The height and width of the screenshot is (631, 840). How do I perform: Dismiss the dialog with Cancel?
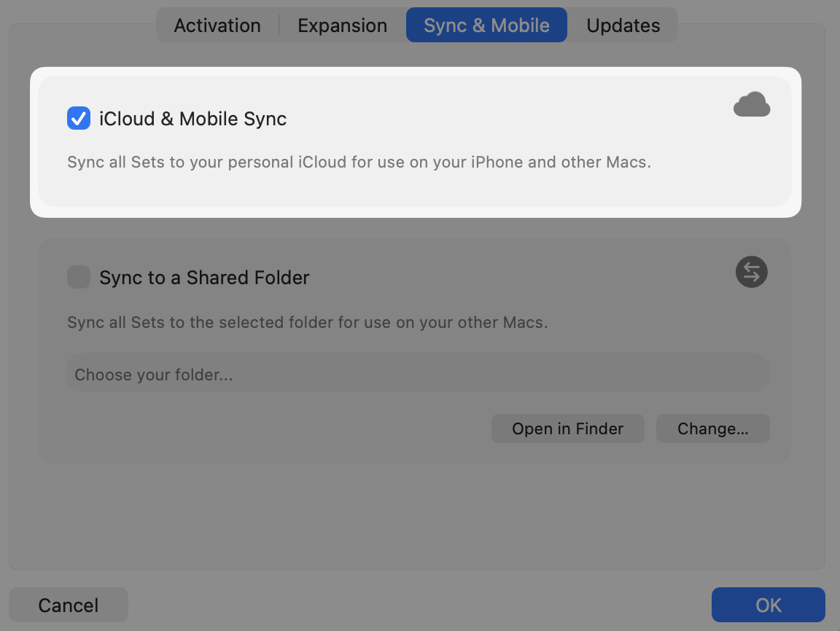(69, 605)
